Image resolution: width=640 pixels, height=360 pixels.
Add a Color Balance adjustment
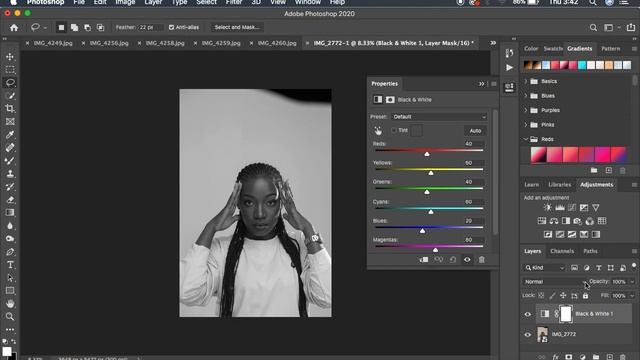tap(553, 221)
